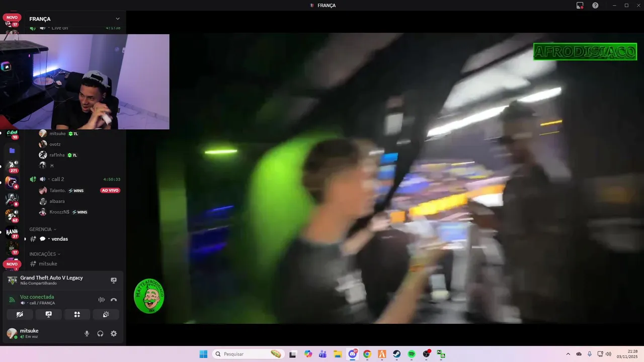Open Discord user settings gear

coord(114,333)
